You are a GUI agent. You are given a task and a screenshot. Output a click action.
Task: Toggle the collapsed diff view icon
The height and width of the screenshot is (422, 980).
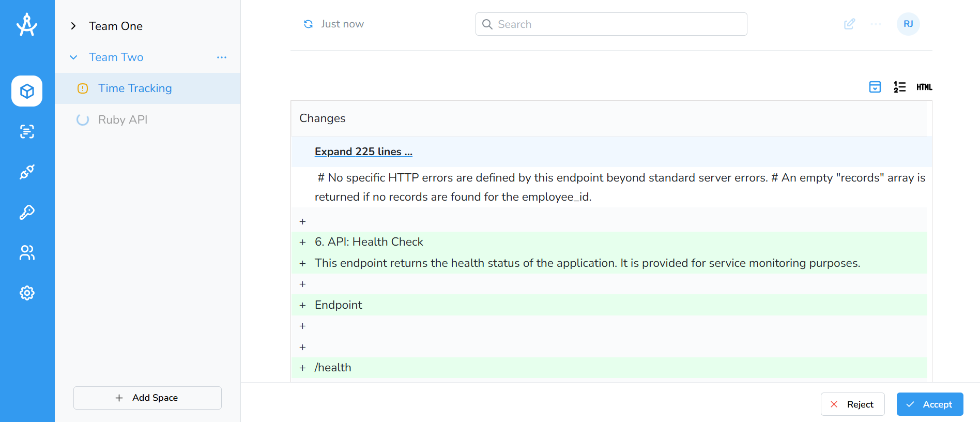(875, 87)
